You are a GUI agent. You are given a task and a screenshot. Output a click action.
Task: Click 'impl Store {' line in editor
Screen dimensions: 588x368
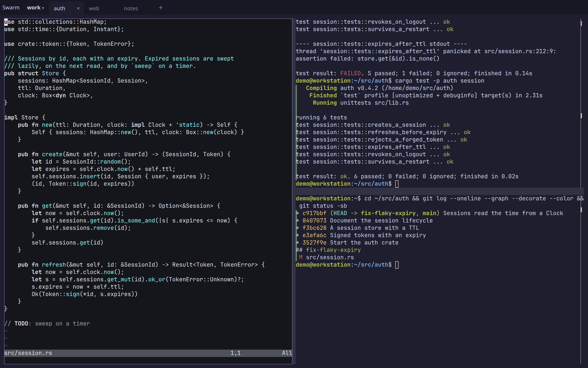click(x=25, y=118)
